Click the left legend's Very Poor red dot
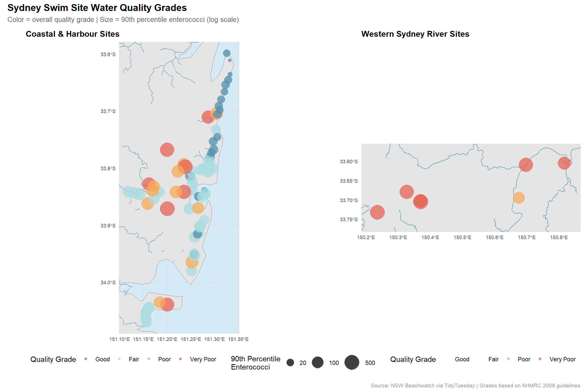Screen dimensions: 588x392 pyautogui.click(x=180, y=359)
